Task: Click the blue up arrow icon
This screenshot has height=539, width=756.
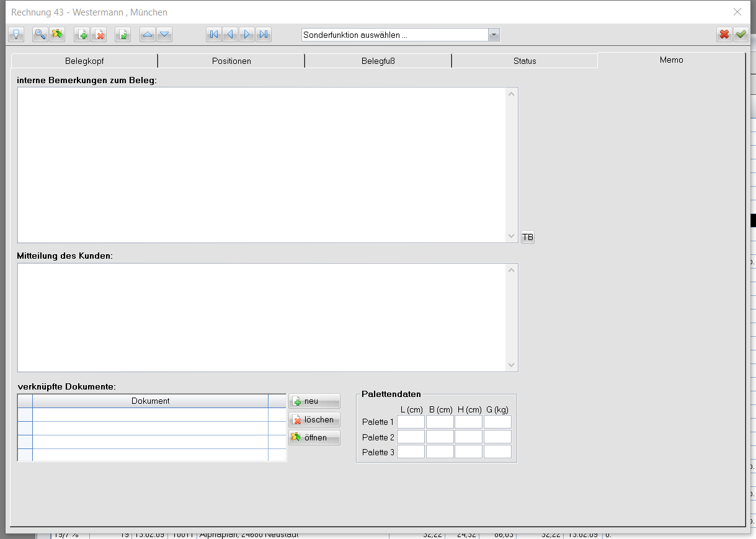Action: coord(148,35)
